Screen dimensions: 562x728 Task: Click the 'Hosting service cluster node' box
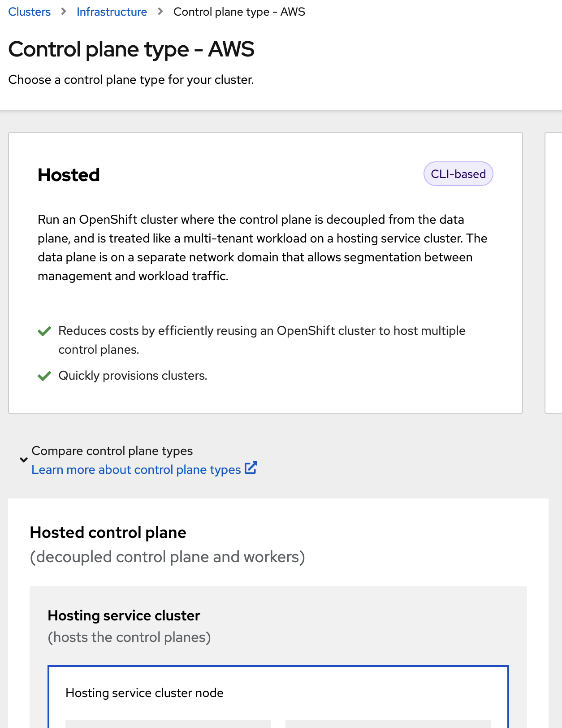(x=144, y=693)
